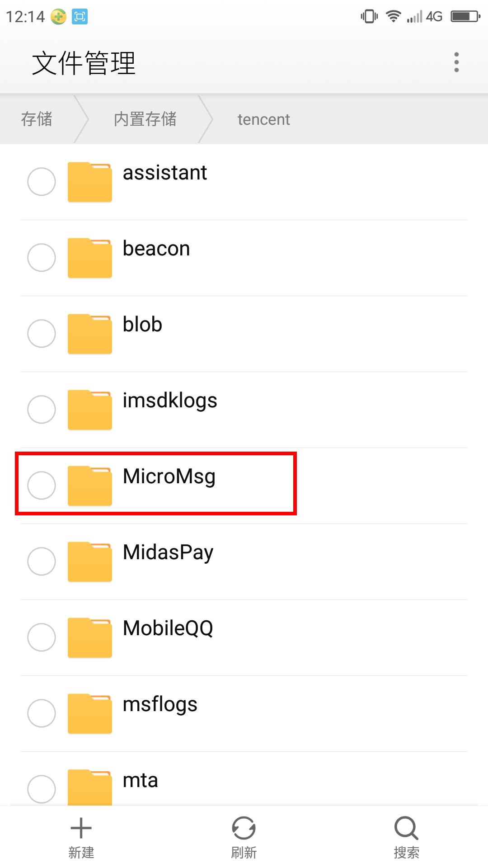Tap the Refresh (刷新) icon
This screenshot has width=488, height=868.
pyautogui.click(x=244, y=828)
